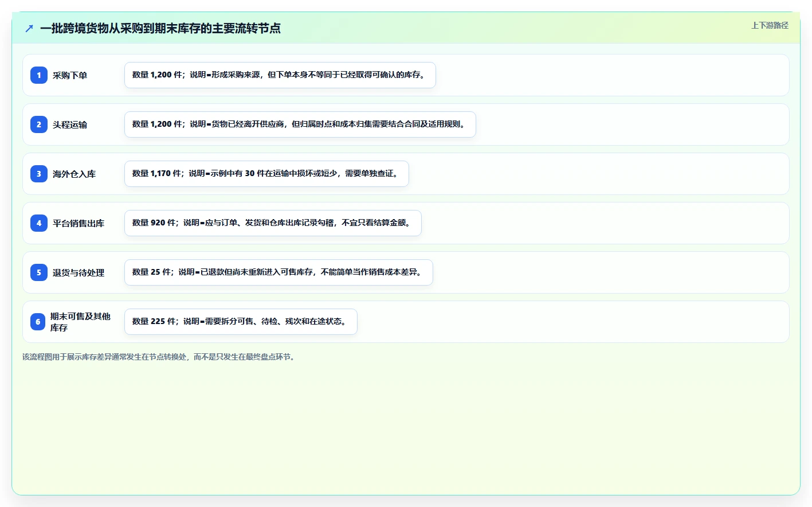This screenshot has height=507, width=812.
Task: Click the step 2 number badge
Action: click(39, 124)
